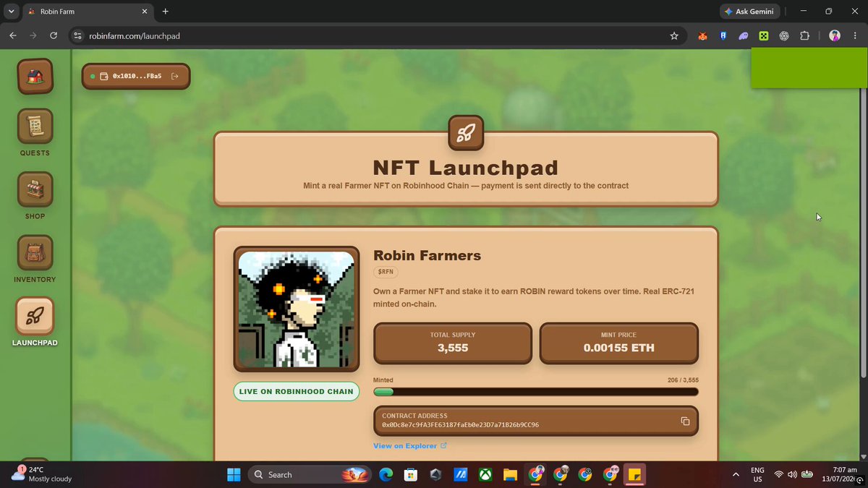This screenshot has width=868, height=488.
Task: Open the blue shield extension icon
Action: pyautogui.click(x=723, y=35)
